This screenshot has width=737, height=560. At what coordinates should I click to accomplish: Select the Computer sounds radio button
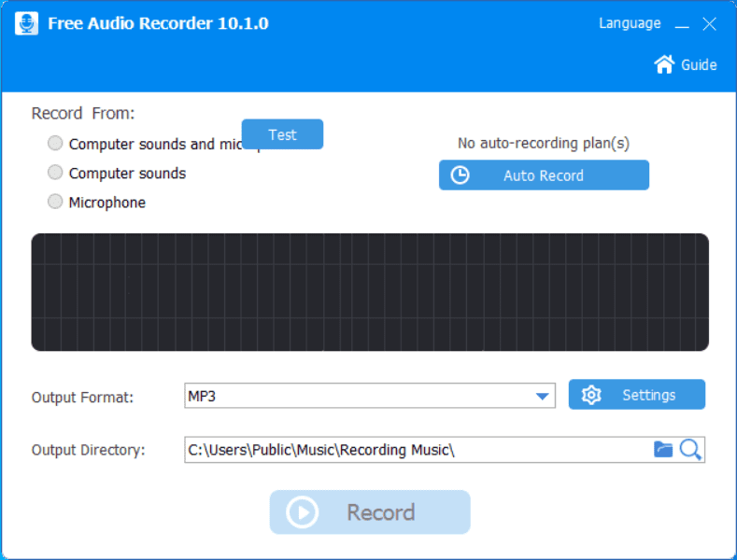[56, 173]
